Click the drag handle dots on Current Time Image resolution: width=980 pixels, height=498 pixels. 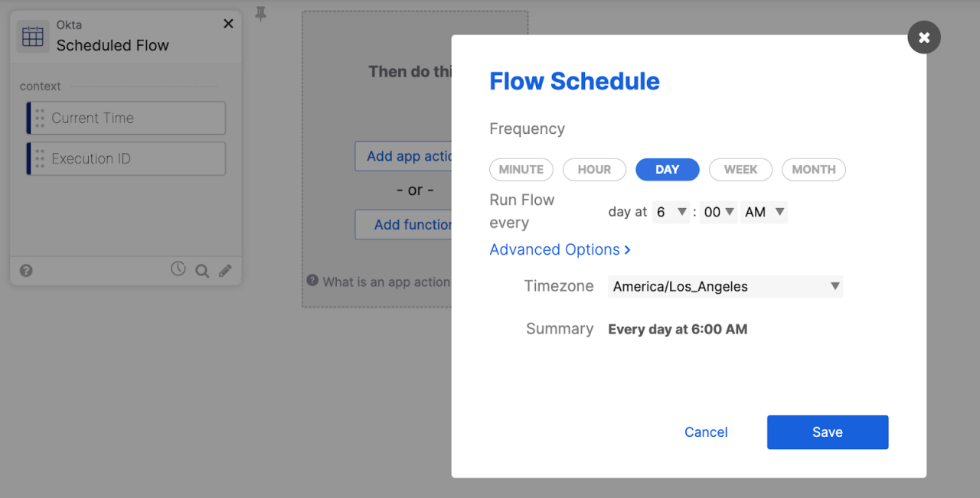pos(39,118)
